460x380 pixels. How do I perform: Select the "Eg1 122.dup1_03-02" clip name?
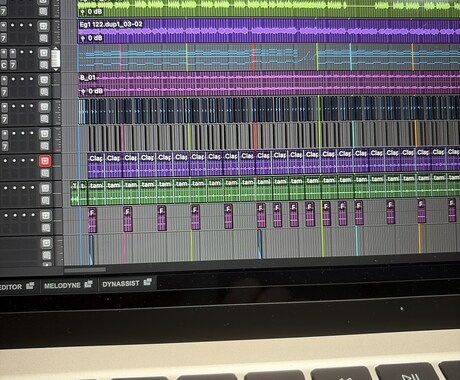click(x=111, y=24)
